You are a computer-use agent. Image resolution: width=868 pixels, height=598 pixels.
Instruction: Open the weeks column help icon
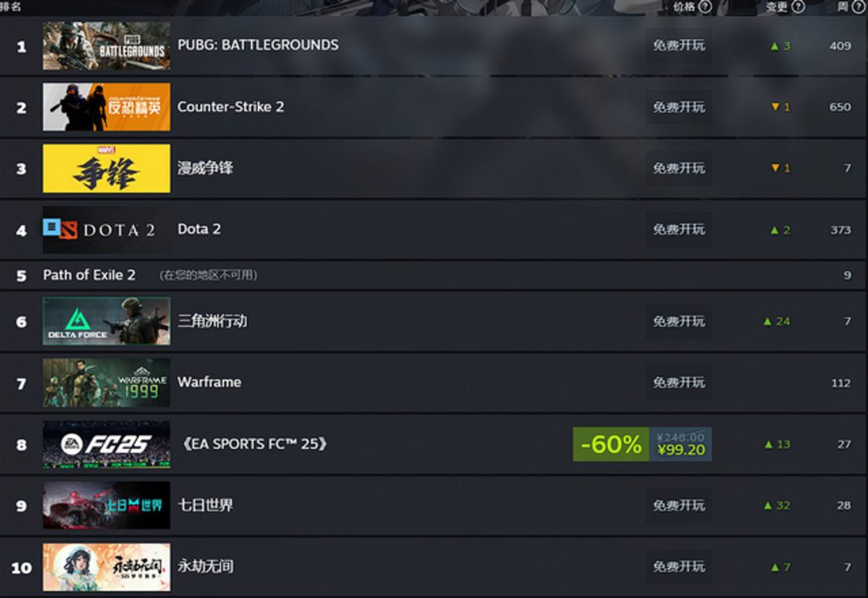click(858, 7)
